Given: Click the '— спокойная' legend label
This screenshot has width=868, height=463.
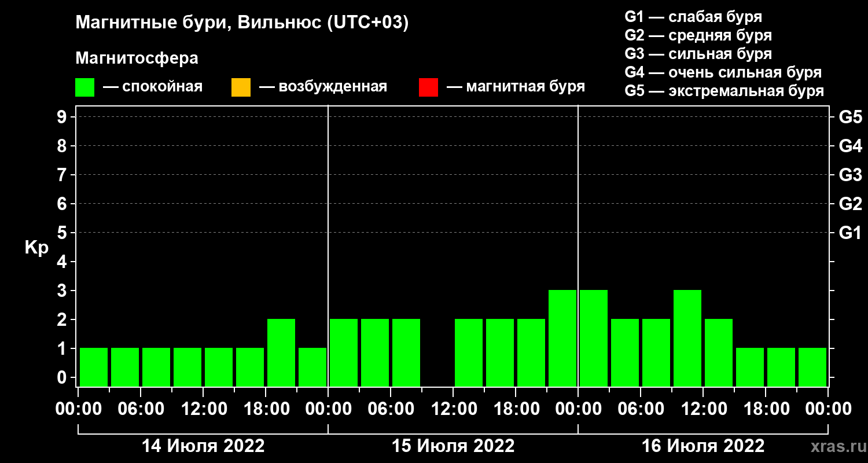Looking at the screenshot, I should click(x=153, y=87).
